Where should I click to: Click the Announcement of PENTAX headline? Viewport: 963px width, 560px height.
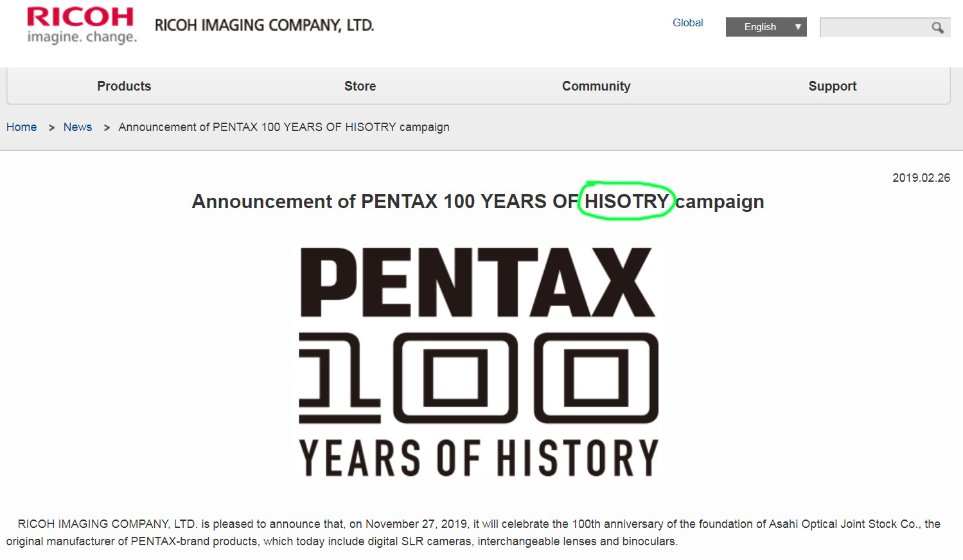point(385,202)
